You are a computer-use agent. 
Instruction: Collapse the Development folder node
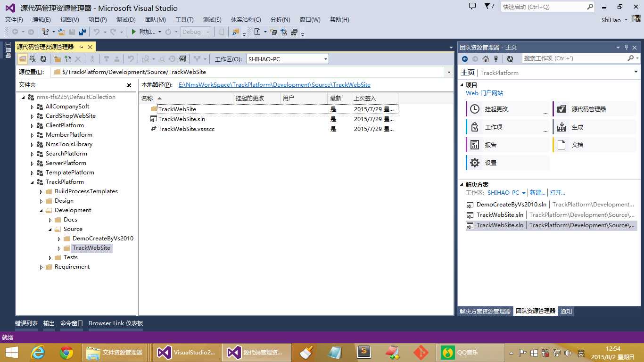(41, 210)
